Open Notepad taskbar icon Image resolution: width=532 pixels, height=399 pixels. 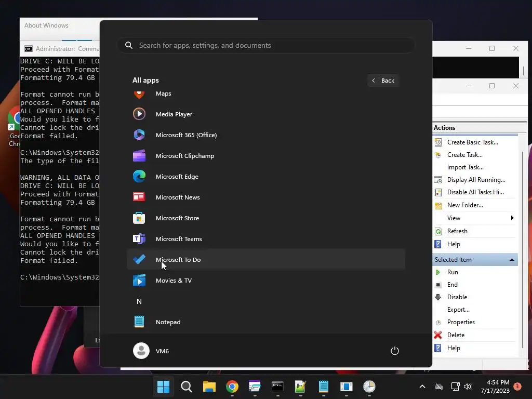323,387
